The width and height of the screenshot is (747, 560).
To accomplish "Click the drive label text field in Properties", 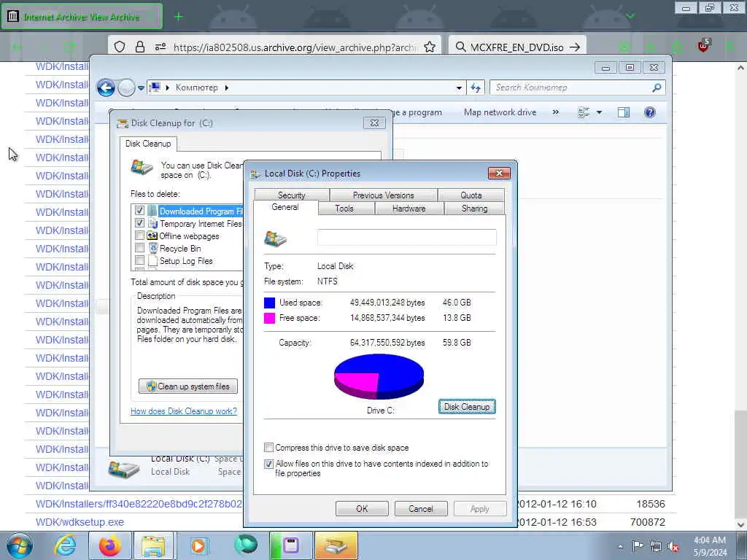I will point(407,237).
